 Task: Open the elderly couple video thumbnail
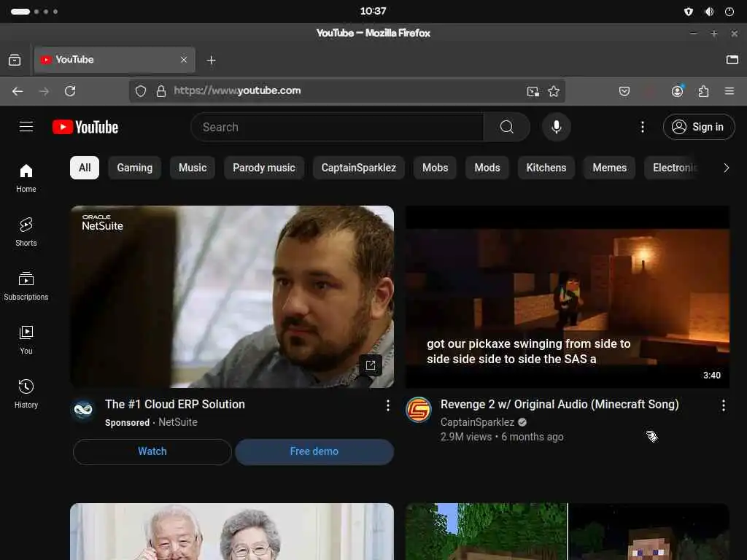tap(232, 532)
